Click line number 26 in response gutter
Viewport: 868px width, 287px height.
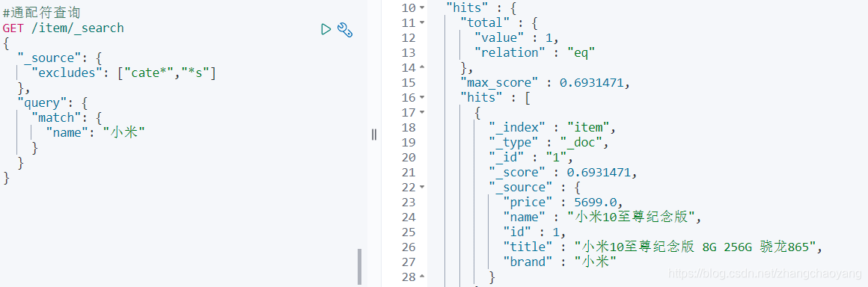tap(409, 247)
